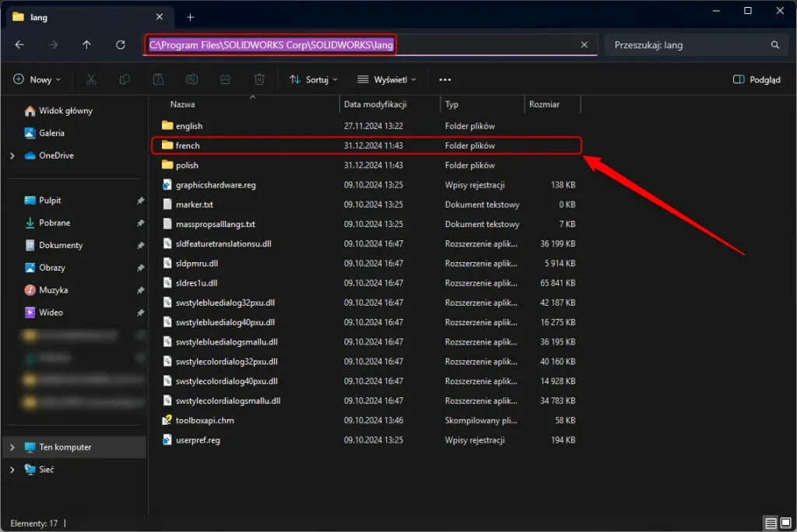Select the french folder
797x532 pixels.
366,145
